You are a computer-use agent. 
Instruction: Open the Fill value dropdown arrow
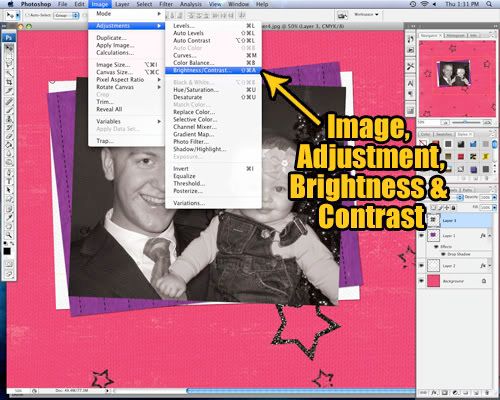tap(494, 207)
